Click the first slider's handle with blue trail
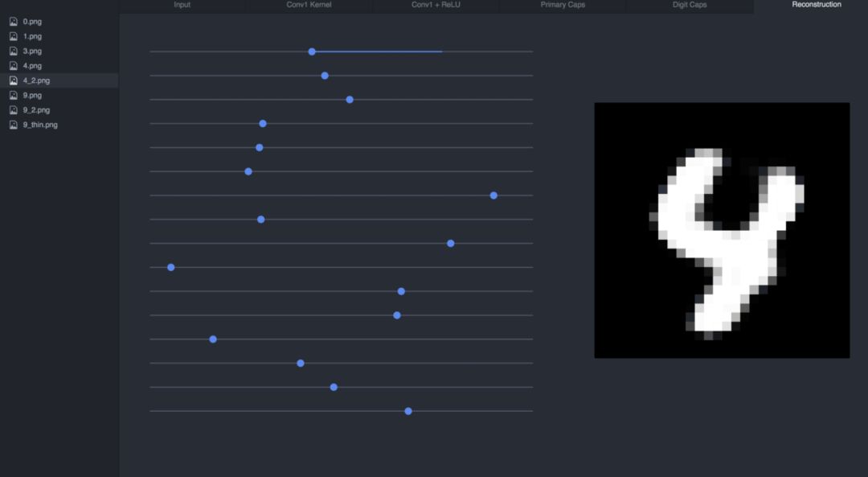Viewport: 868px width, 477px height. 312,51
